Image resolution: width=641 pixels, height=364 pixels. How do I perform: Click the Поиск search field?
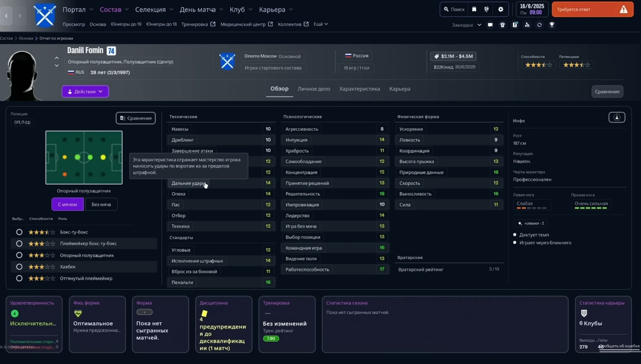pos(454,9)
